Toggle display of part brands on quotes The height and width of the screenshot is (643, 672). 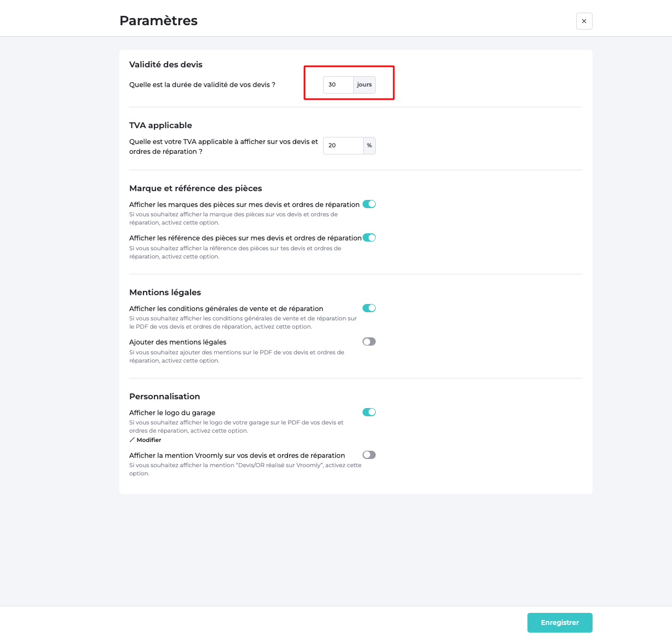point(369,204)
